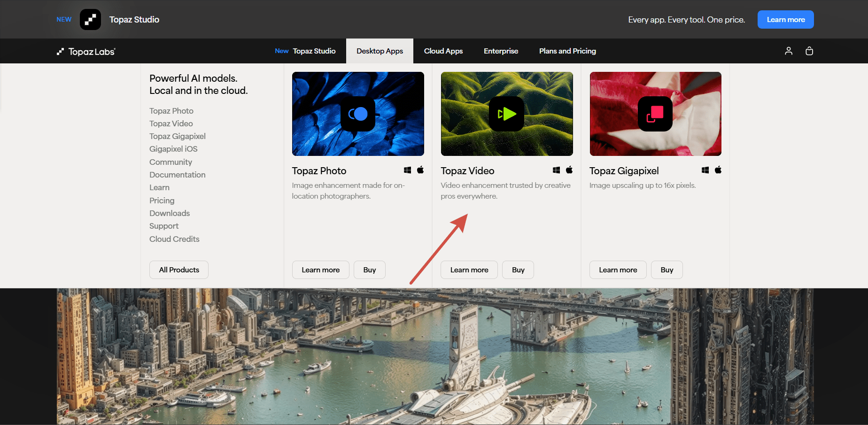Click the city harbor hero image

[435, 356]
